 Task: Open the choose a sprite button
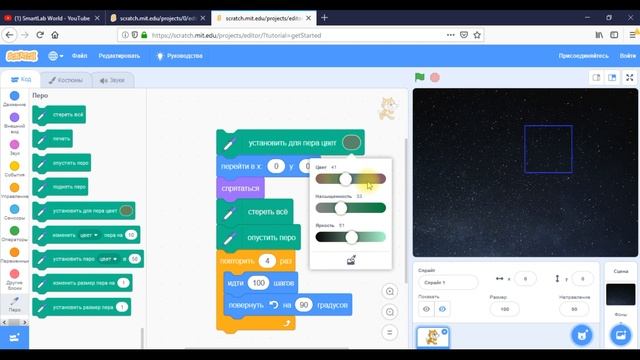click(582, 336)
